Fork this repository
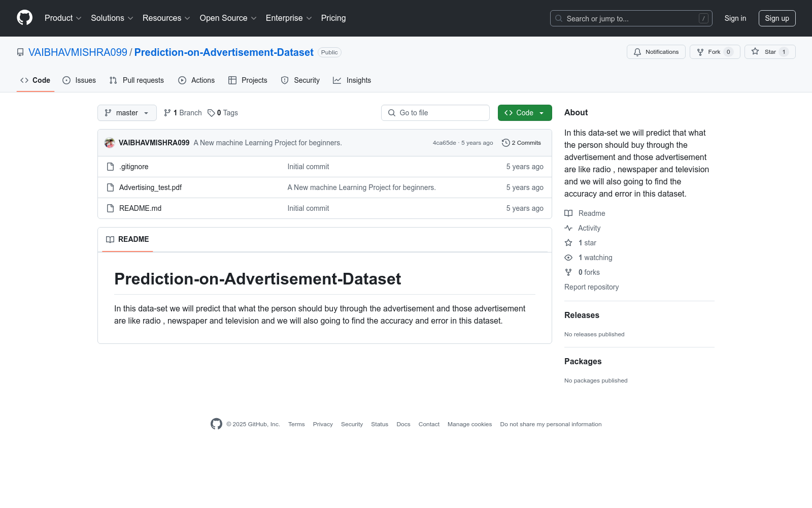 (x=715, y=52)
